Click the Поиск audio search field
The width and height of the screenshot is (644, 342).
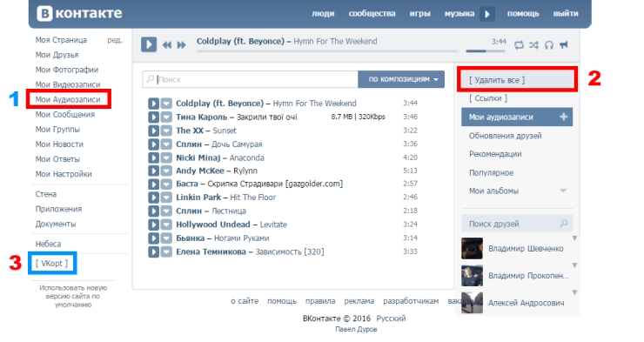coord(251,79)
